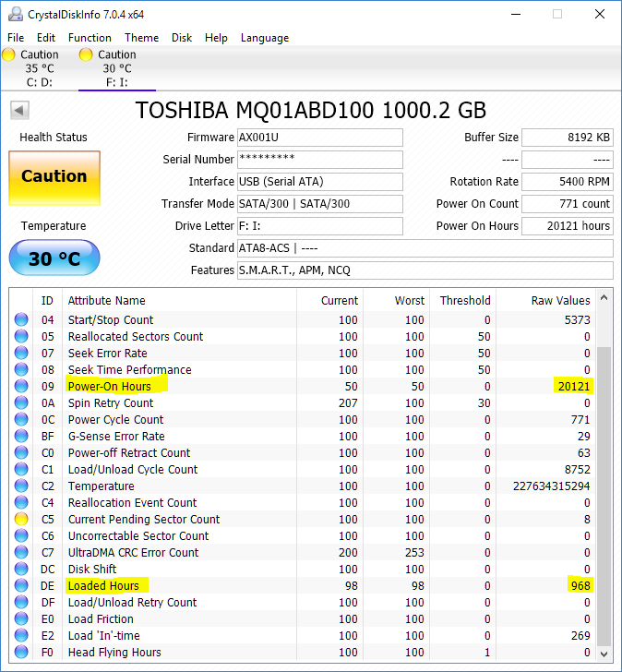The image size is (622, 672).
Task: Click the status circle for G-Sense Error Rate
Action: pos(21,436)
